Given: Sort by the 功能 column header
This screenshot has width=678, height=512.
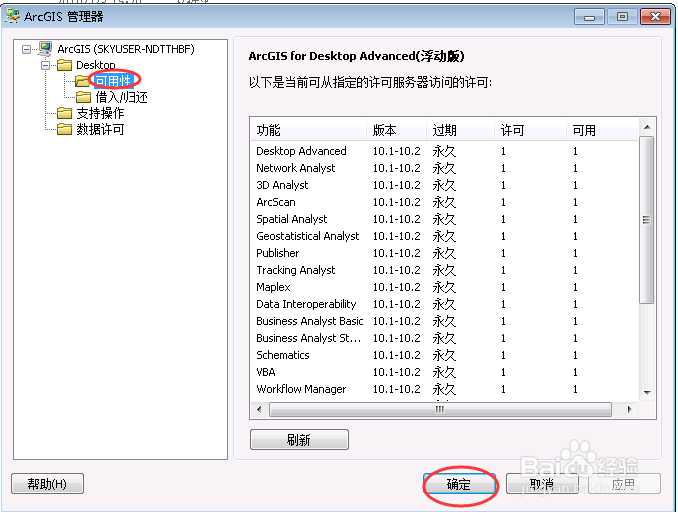Looking at the screenshot, I should tap(309, 130).
